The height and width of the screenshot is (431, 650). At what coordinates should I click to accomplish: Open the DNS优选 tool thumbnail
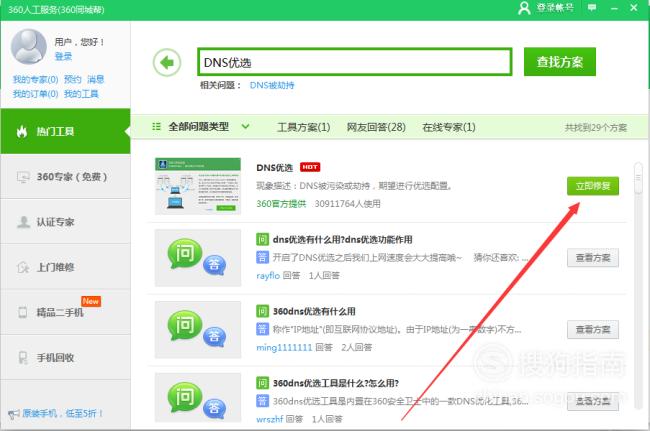[198, 186]
